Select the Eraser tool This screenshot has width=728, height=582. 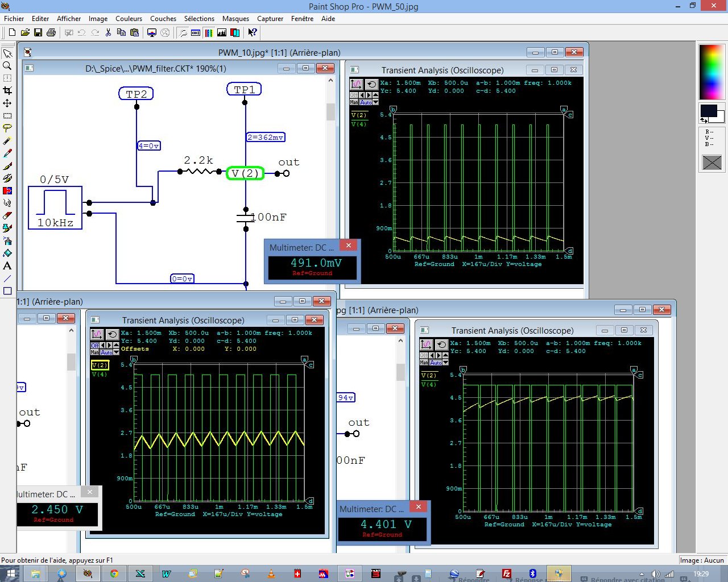7,215
